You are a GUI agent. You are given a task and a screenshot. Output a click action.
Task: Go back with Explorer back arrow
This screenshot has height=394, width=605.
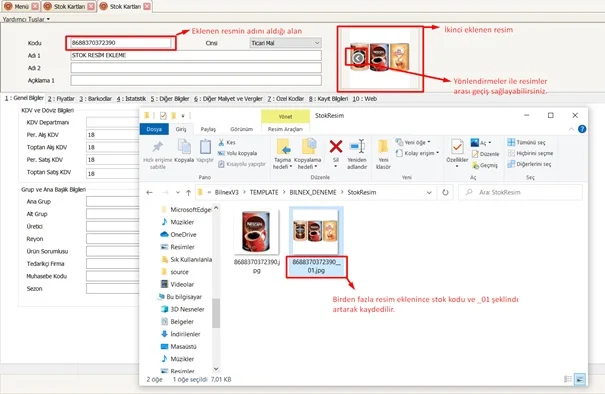tap(150, 192)
